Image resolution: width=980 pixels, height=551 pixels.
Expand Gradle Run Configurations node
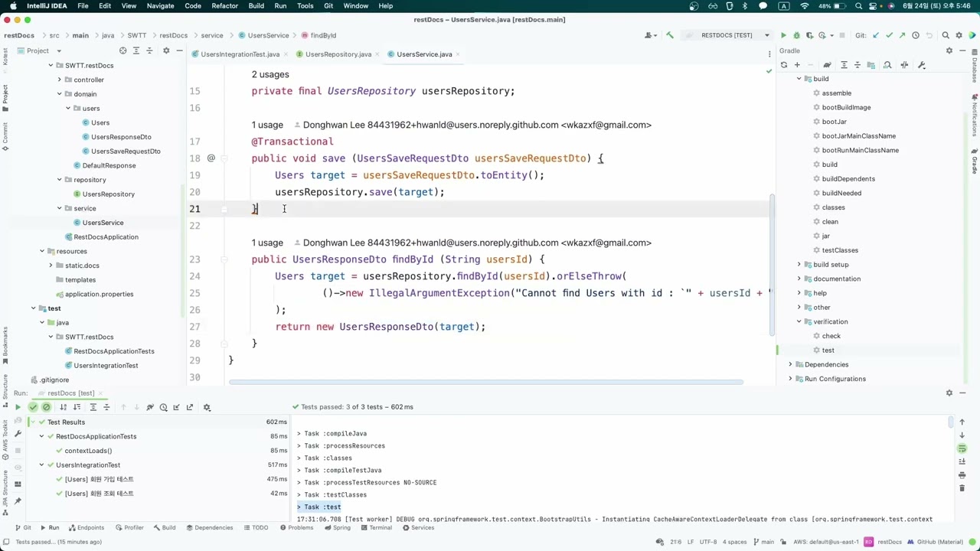pyautogui.click(x=791, y=379)
